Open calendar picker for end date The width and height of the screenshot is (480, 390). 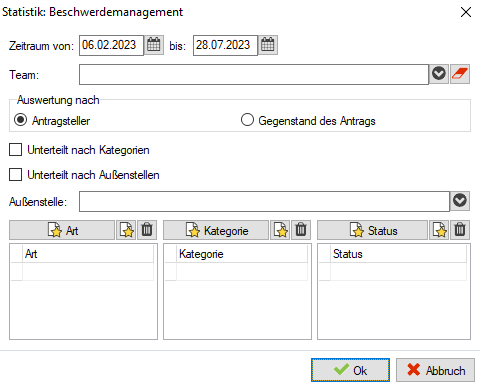click(268, 45)
